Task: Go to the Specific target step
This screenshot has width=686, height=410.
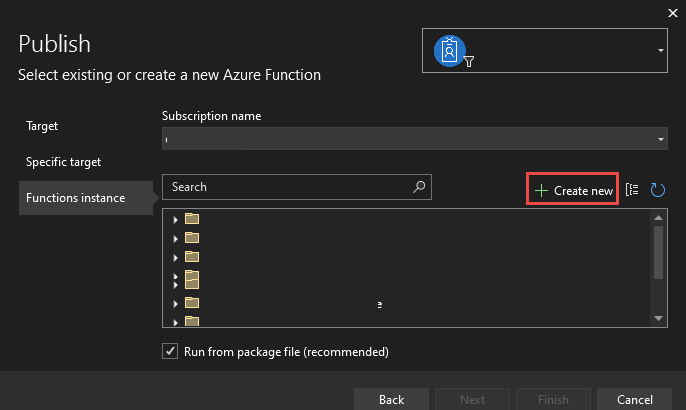Action: 63,162
